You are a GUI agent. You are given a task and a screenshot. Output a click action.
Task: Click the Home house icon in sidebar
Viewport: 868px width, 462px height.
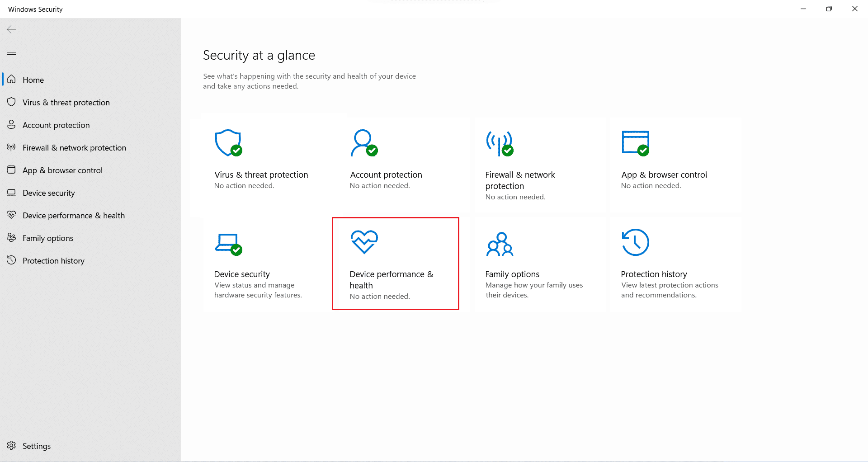coord(11,80)
